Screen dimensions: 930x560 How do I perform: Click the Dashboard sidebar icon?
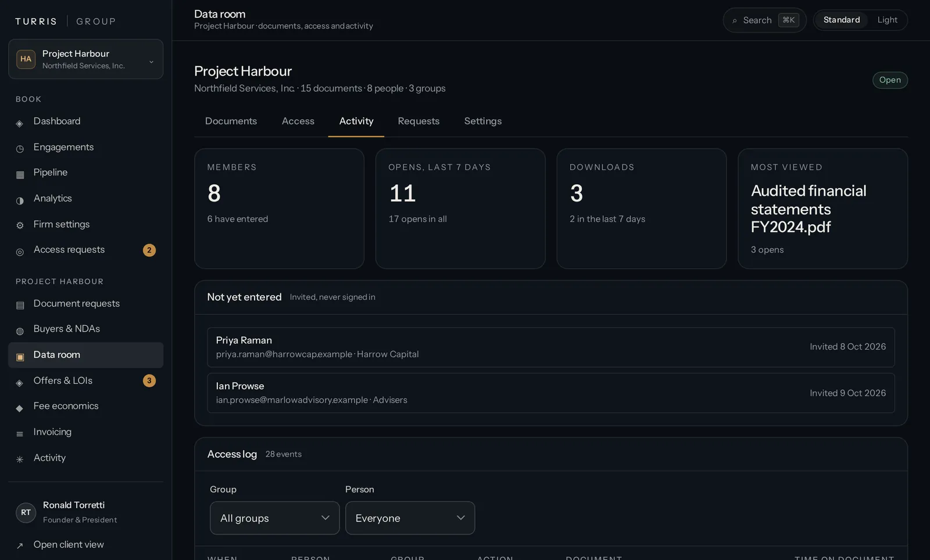tap(20, 124)
